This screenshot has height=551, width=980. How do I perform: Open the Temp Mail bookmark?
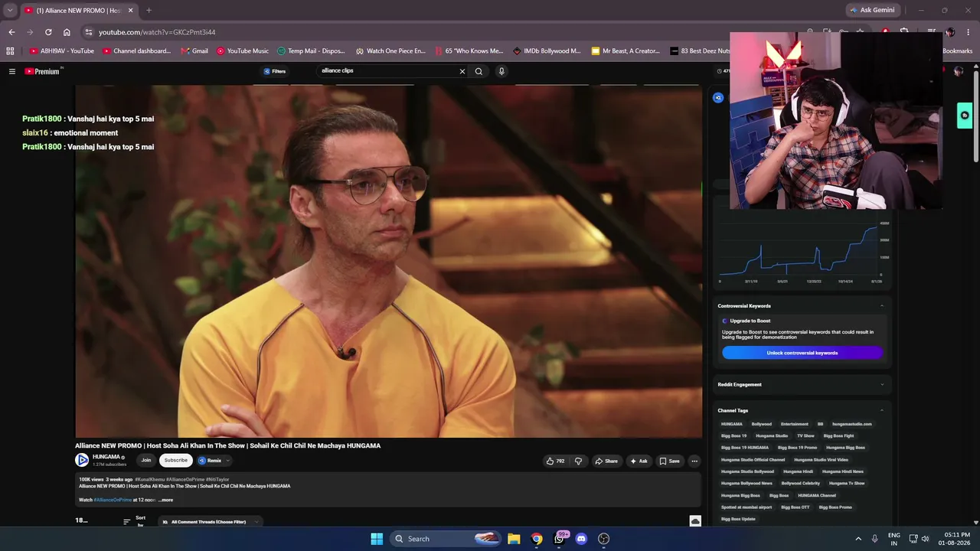311,51
